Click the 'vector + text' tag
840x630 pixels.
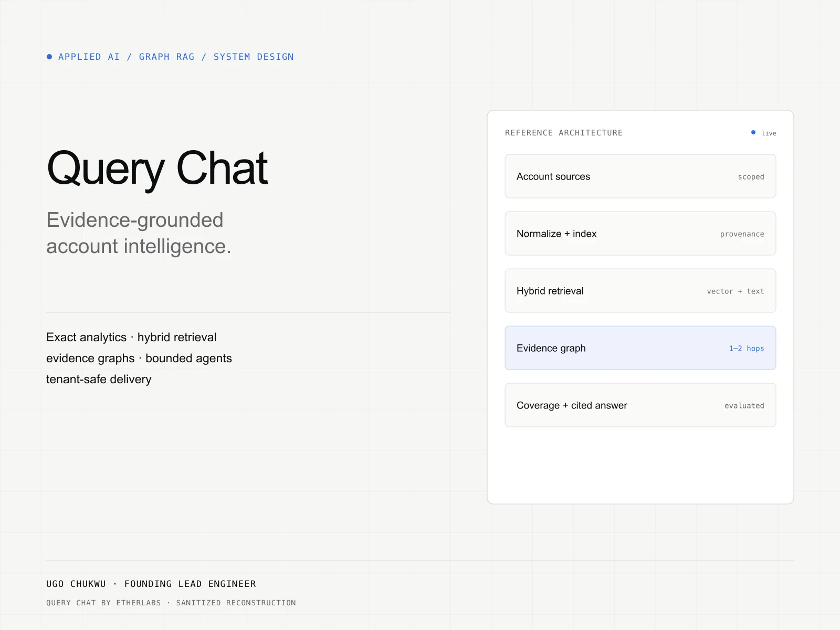(735, 291)
